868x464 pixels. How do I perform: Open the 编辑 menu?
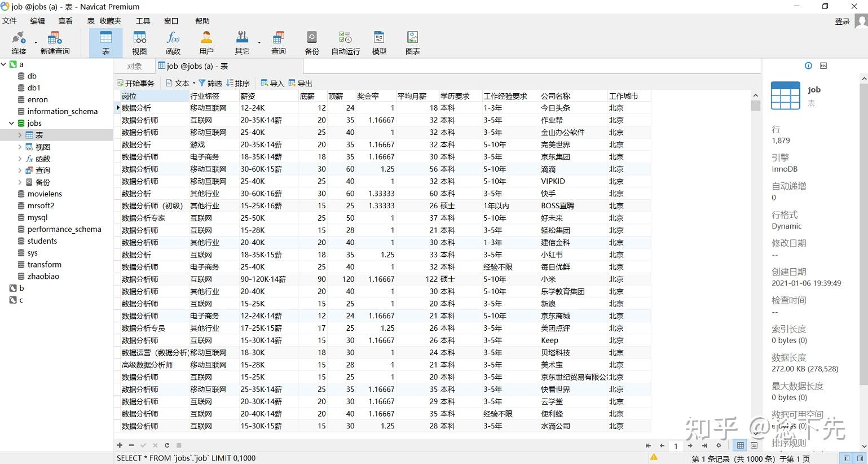[x=37, y=21]
